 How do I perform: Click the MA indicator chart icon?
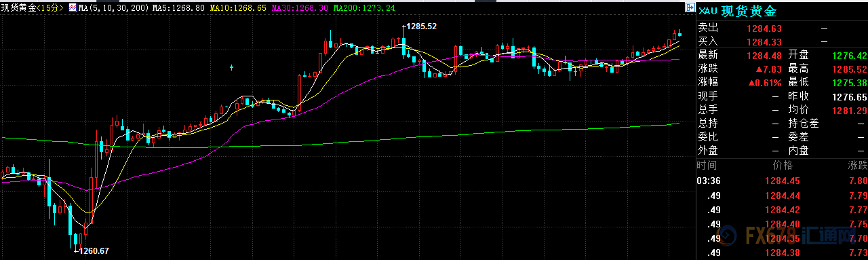click(x=73, y=7)
